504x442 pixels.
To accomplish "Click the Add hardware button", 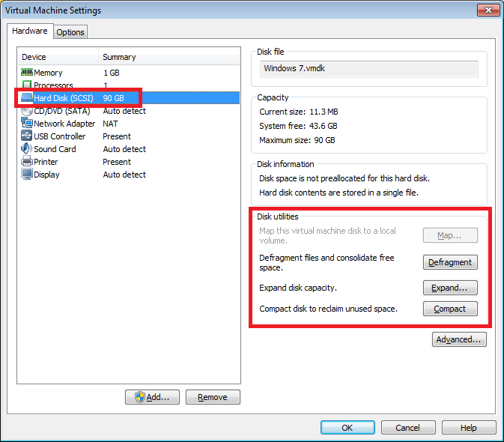I will point(152,397).
